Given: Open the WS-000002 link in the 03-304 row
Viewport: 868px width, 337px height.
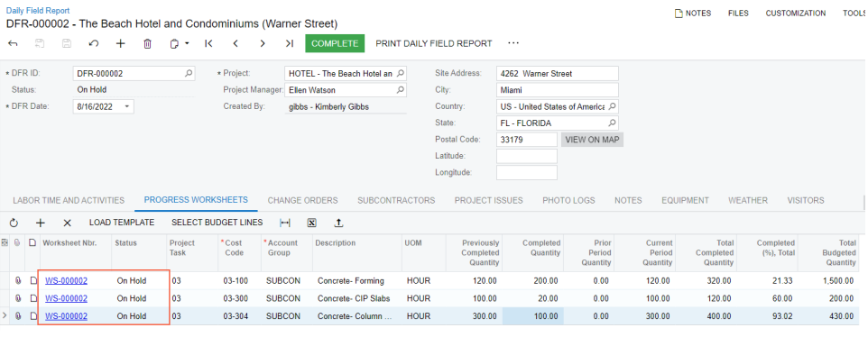Looking at the screenshot, I should tap(66, 316).
